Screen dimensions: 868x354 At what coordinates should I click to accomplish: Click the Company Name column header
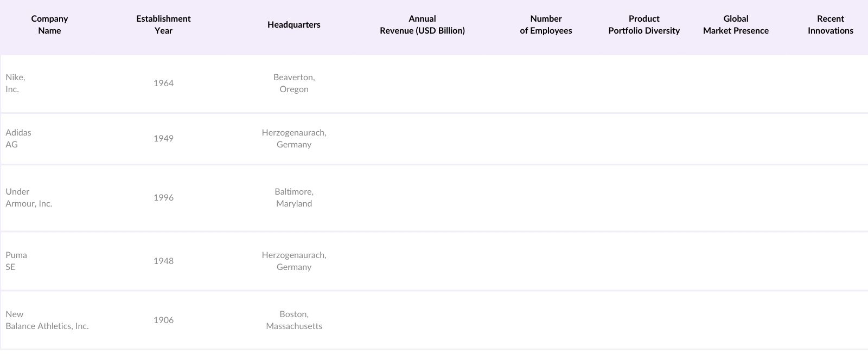click(x=49, y=25)
